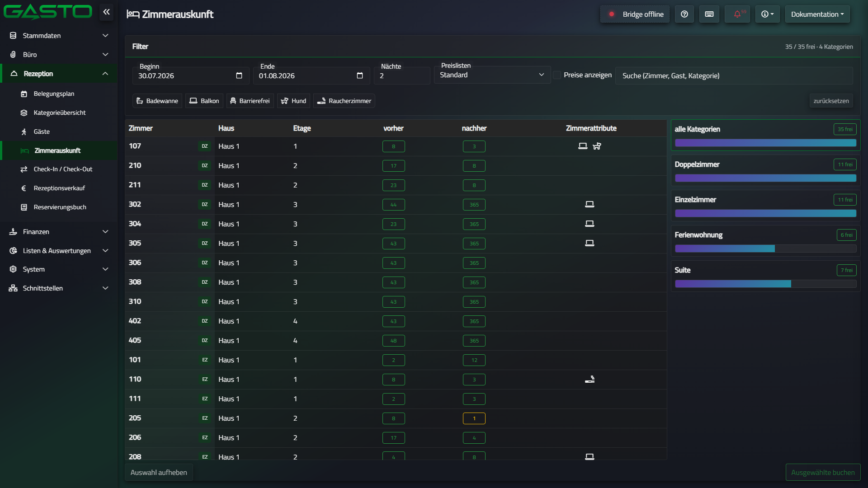Click the keyboard icon in the top bar
868x488 pixels.
coord(709,14)
